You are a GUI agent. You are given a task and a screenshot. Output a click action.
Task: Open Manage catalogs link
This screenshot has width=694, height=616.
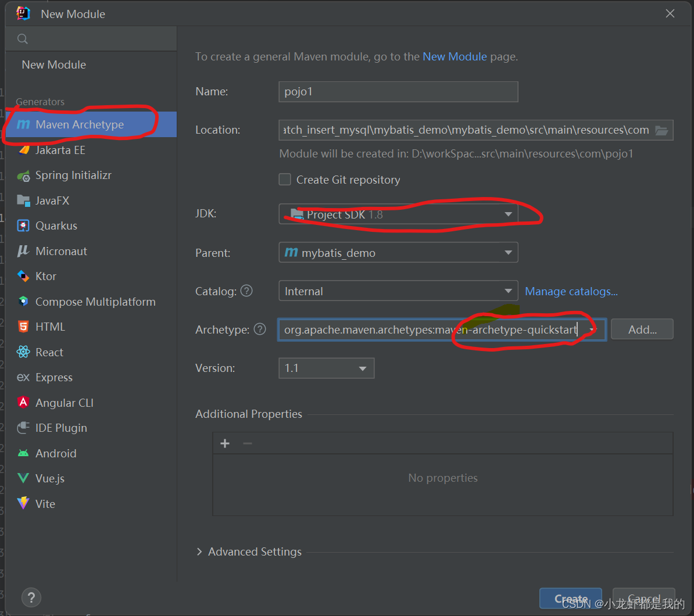click(x=571, y=291)
